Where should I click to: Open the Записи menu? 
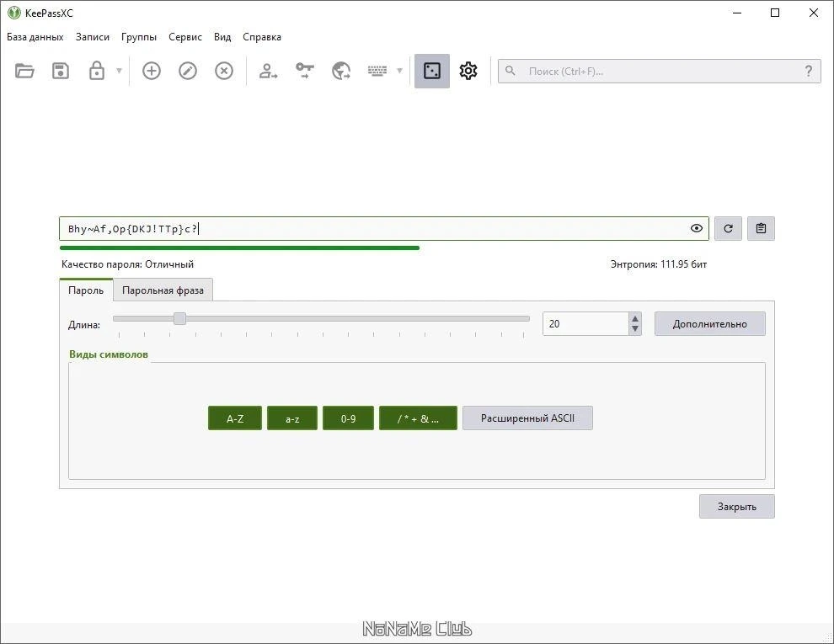point(93,37)
